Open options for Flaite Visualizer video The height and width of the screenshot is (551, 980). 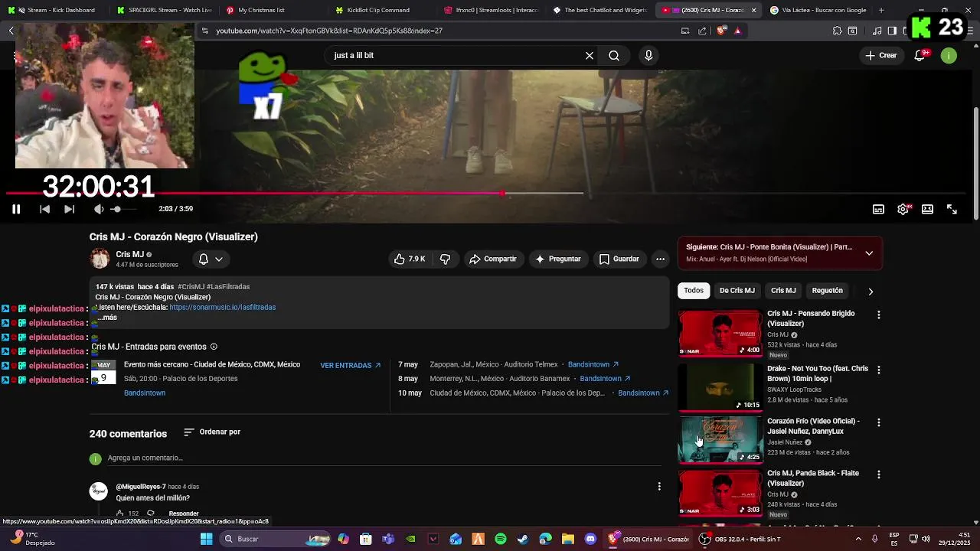point(878,474)
